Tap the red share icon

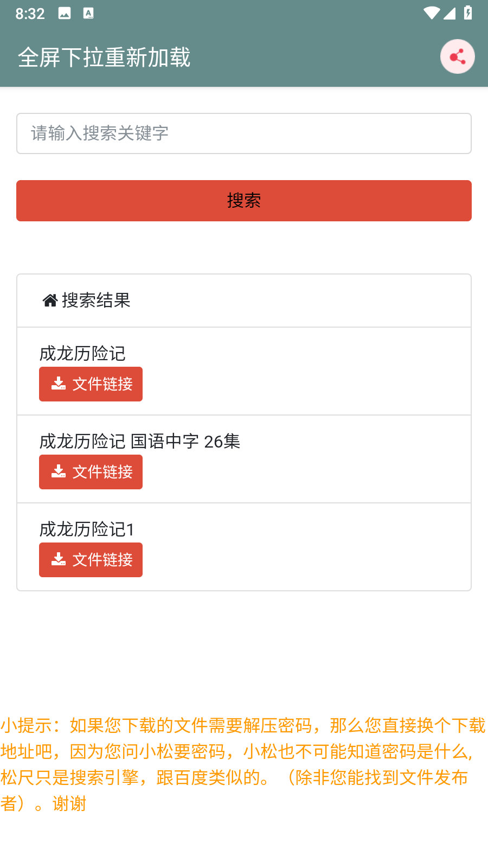(x=457, y=56)
